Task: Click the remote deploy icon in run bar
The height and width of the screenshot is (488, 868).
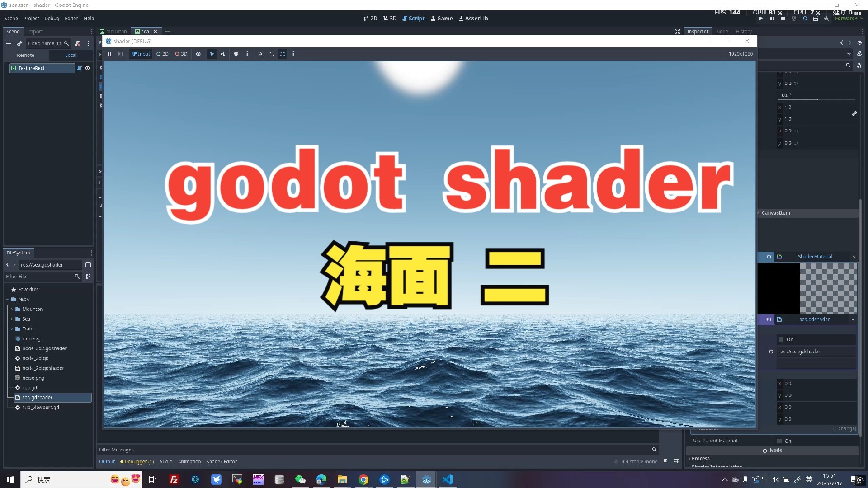Action: click(793, 19)
